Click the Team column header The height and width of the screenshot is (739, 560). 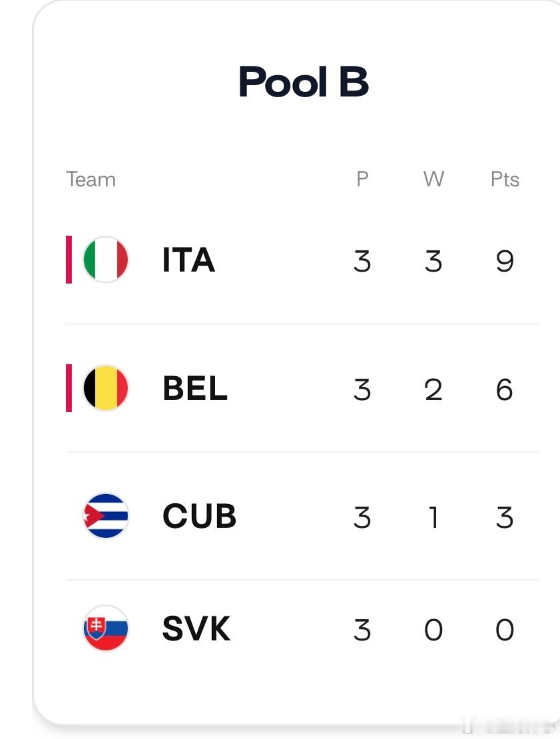[x=91, y=180]
